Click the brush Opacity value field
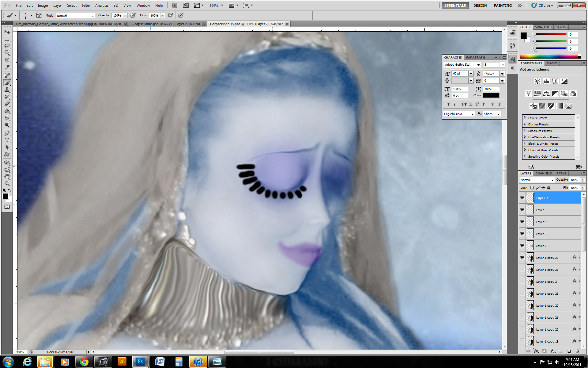Viewport: 588px width, 368px height. coord(117,16)
